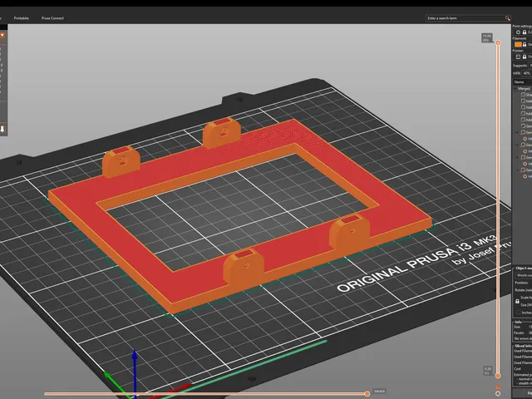532x399 pixels.
Task: Open the Supports dropdown
Action: 530,65
